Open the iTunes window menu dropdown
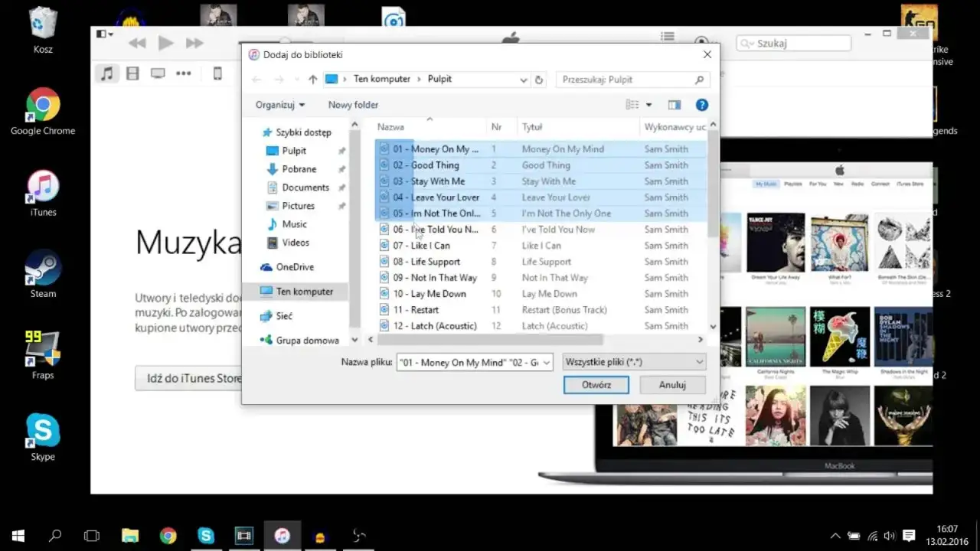The width and height of the screenshot is (980, 551). coord(104,34)
